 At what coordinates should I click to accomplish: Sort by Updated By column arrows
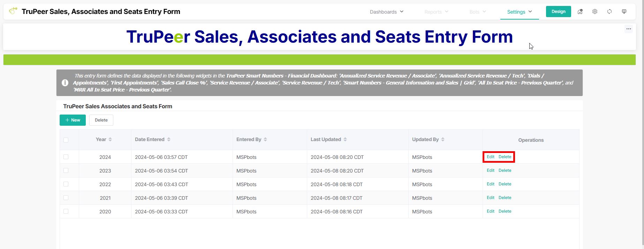point(443,139)
